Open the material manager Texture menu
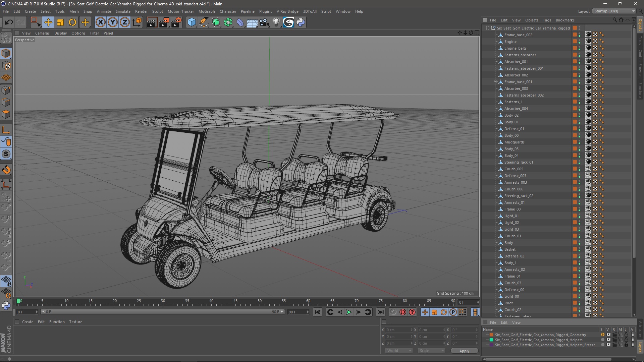This screenshot has width=644, height=362. pyautogui.click(x=75, y=322)
